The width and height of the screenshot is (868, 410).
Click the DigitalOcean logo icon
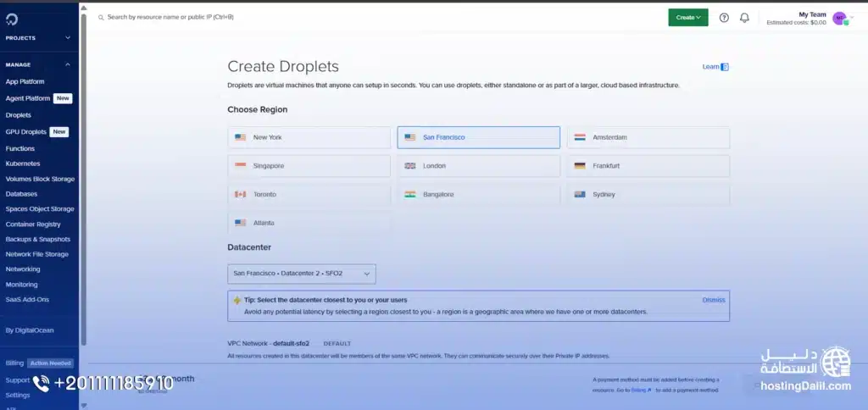(14, 18)
